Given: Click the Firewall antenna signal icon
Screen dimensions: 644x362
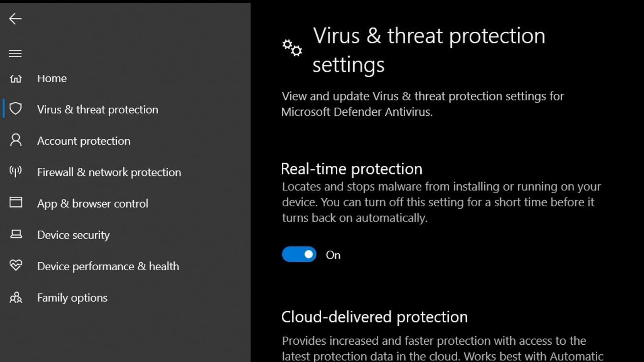Looking at the screenshot, I should pyautogui.click(x=16, y=171).
